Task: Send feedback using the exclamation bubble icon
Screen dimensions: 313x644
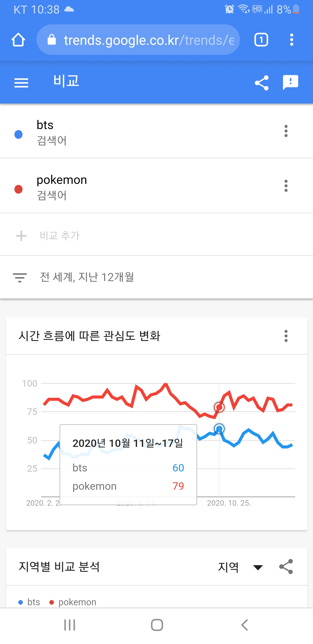Action: coord(291,82)
